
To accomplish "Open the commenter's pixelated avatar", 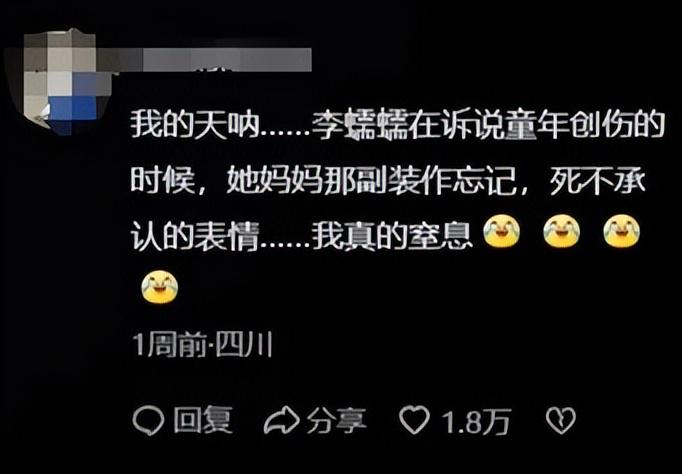I will [61, 82].
